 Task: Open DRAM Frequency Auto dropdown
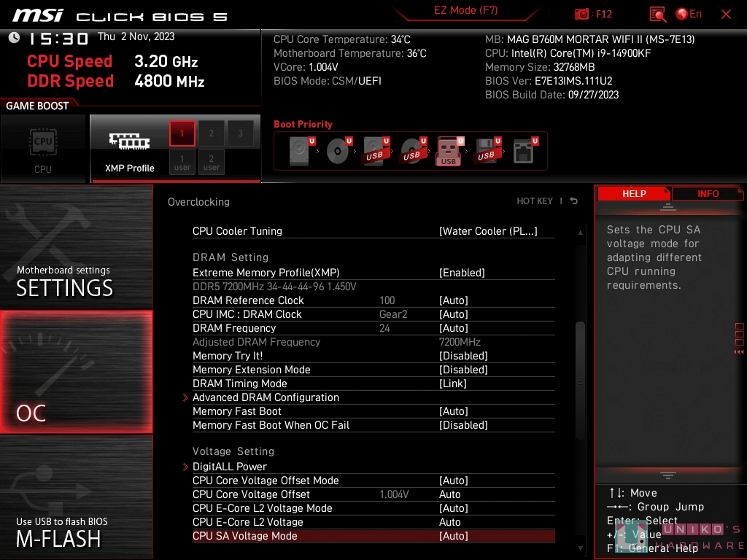click(454, 328)
